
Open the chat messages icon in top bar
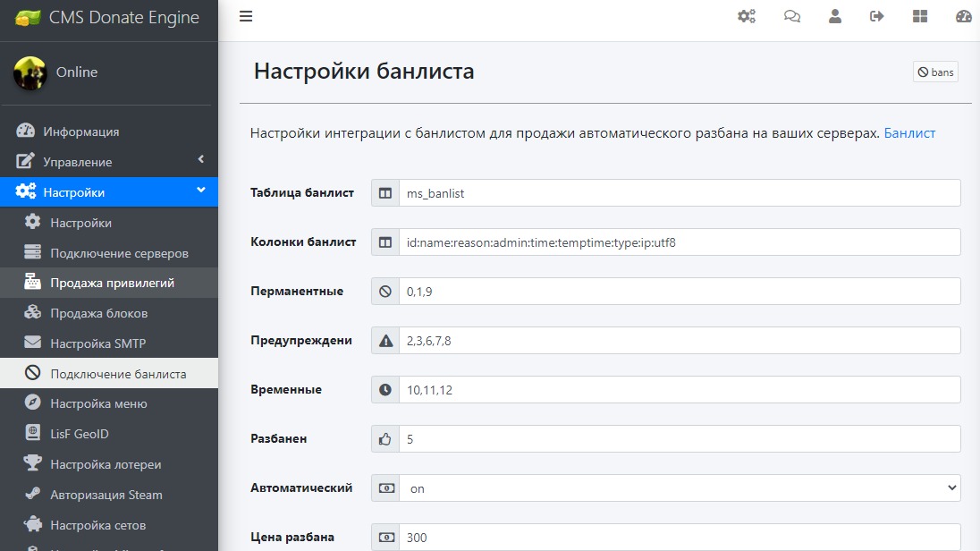pos(792,16)
